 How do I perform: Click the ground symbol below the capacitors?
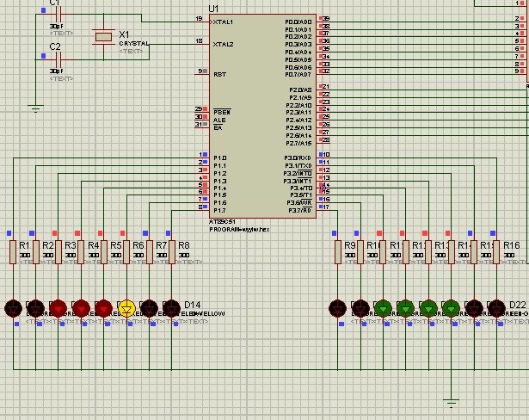[x=34, y=108]
